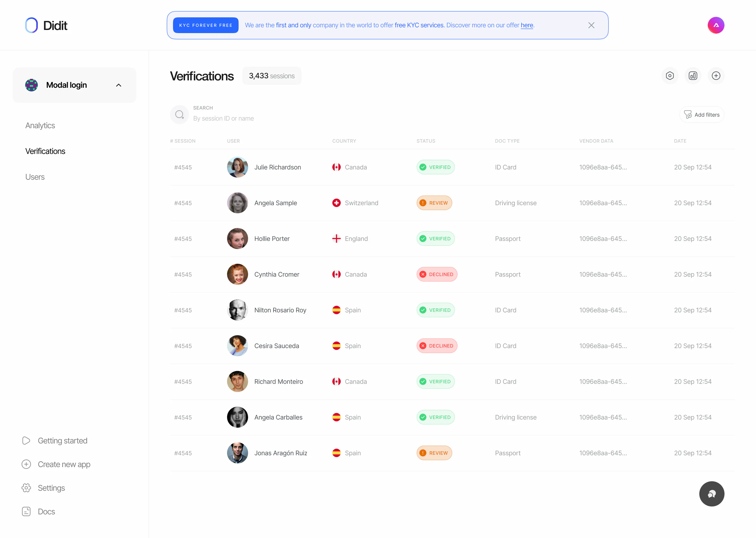756x538 pixels.
Task: Click the REVIEW status badge for Angela Sample
Action: coord(434,203)
